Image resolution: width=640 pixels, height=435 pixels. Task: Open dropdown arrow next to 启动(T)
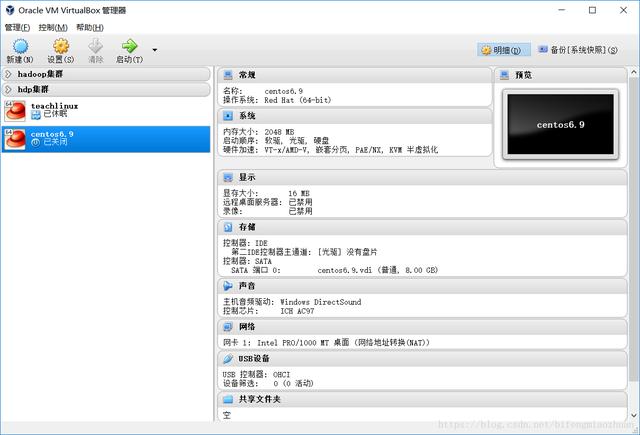[x=155, y=50]
